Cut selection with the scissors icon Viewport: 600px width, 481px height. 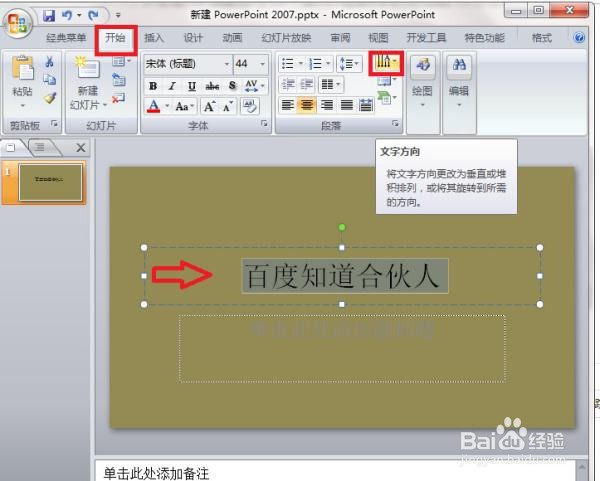coord(49,62)
